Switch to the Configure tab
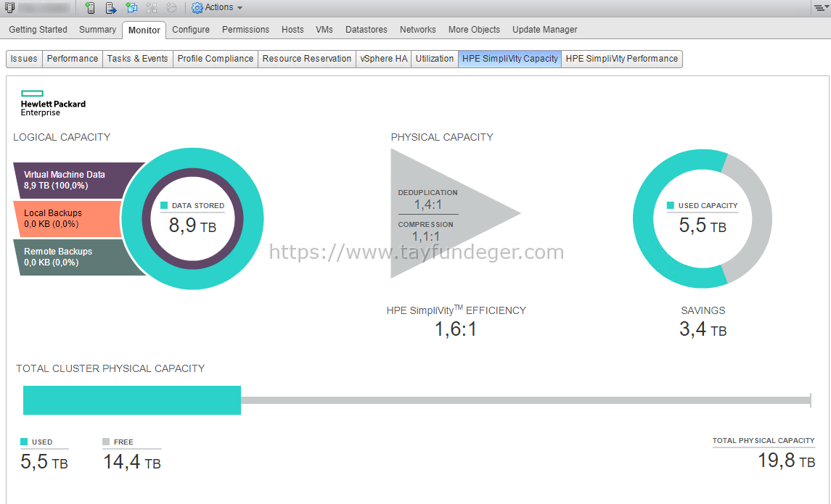 (191, 30)
